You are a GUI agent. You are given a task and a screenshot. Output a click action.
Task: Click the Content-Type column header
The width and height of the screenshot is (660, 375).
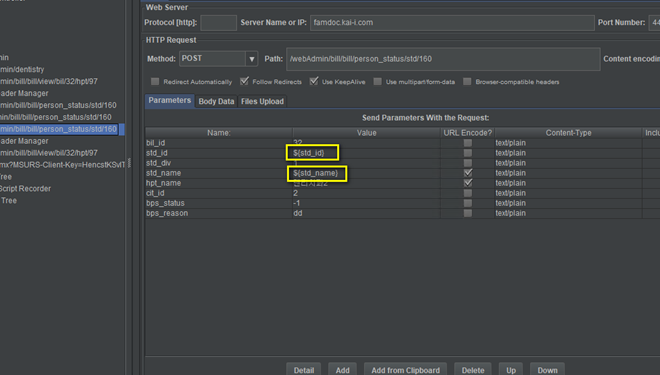(568, 133)
